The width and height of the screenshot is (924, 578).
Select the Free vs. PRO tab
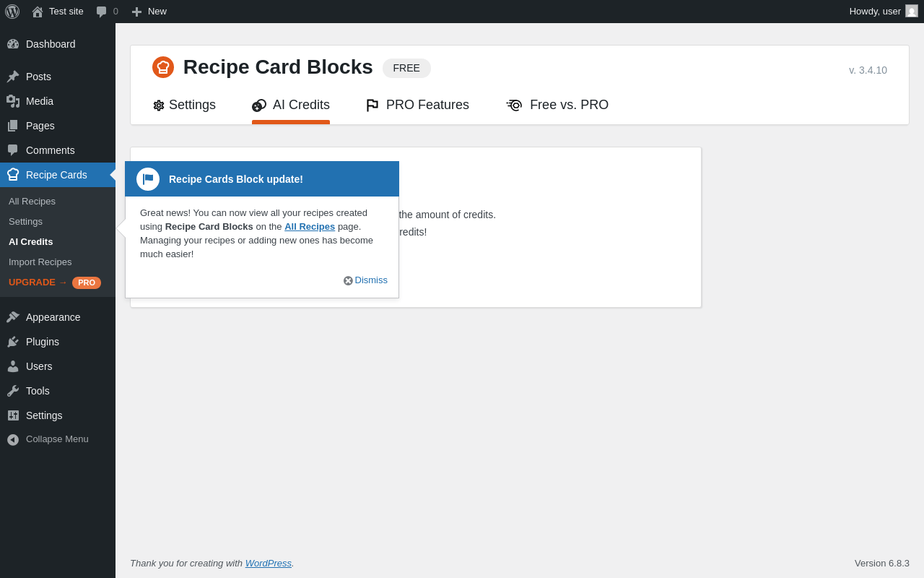(x=558, y=105)
